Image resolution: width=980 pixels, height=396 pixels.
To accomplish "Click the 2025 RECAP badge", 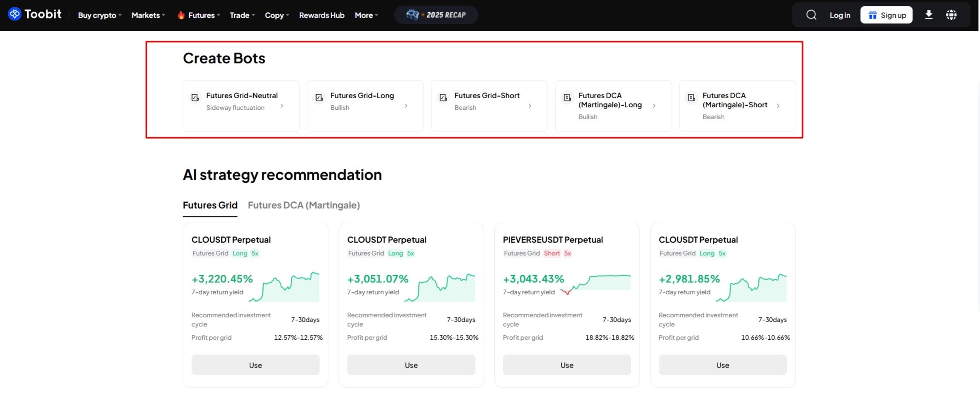I will point(436,15).
